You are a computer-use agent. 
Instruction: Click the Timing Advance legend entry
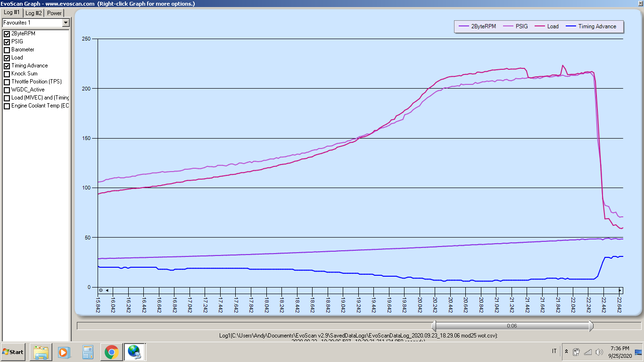597,26
